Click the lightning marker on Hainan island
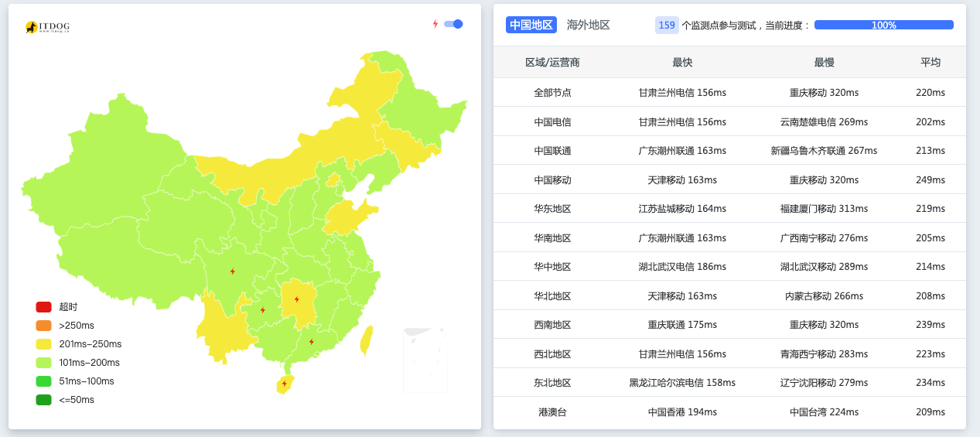Viewport: 980px width, 437px height. tap(285, 384)
